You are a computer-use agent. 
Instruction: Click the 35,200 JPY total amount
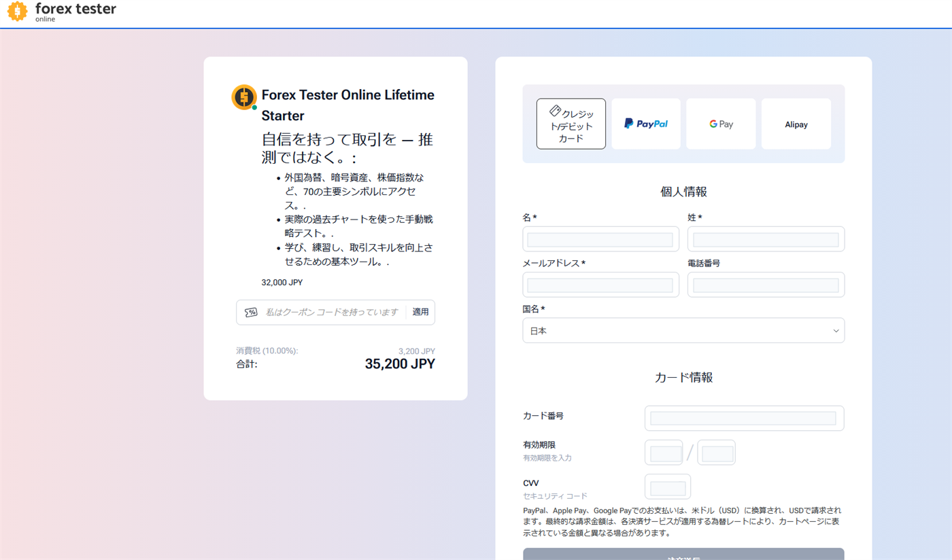[x=400, y=364]
